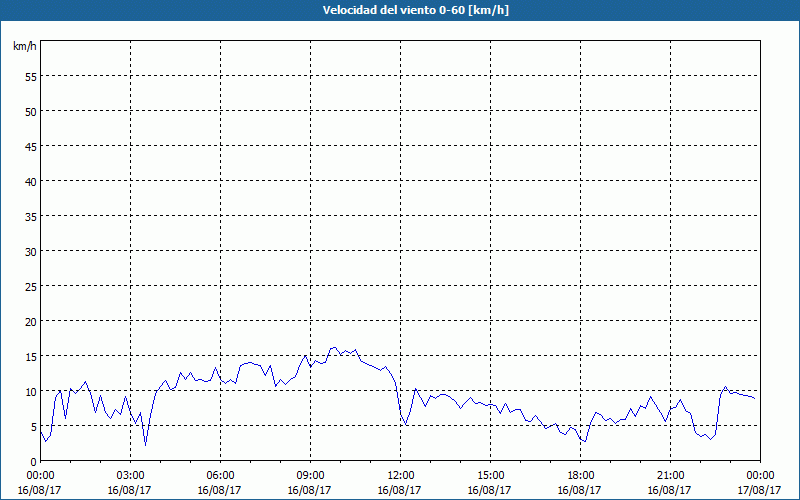
Task: Select the "06:00" time axis label
Action: (x=220, y=476)
